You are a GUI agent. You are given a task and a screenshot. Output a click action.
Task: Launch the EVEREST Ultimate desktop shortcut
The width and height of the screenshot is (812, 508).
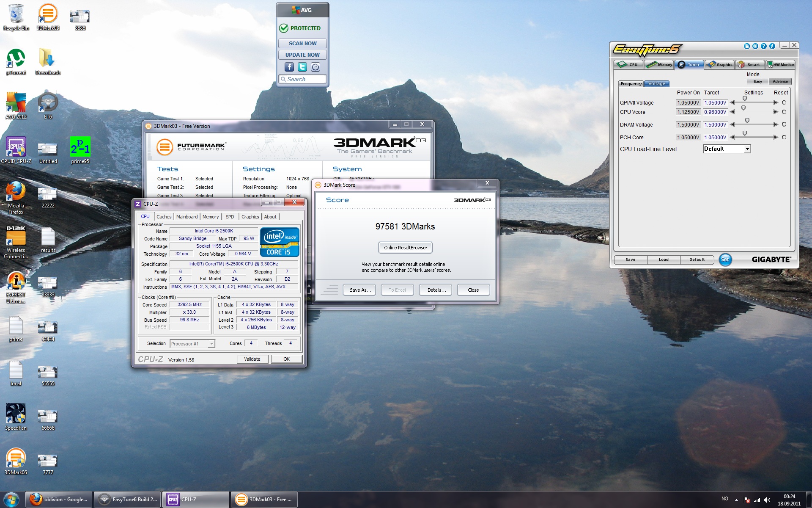click(x=16, y=287)
